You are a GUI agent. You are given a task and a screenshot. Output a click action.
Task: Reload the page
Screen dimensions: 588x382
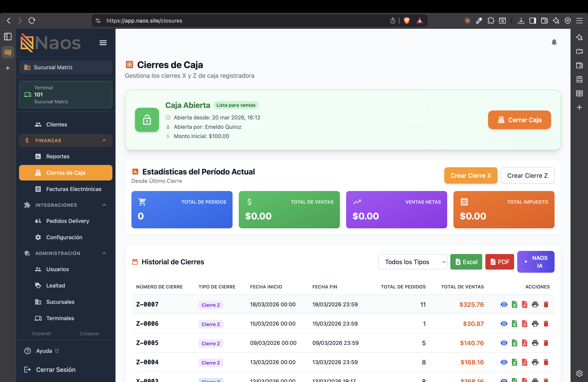pos(32,20)
